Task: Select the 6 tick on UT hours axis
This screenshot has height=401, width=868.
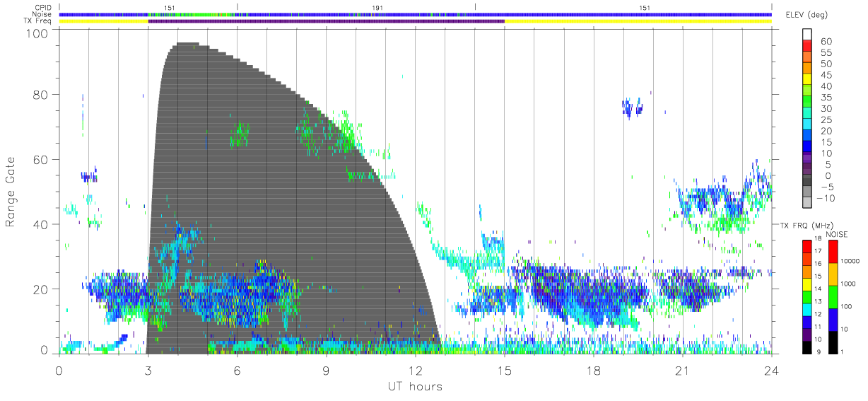Action: 237,370
